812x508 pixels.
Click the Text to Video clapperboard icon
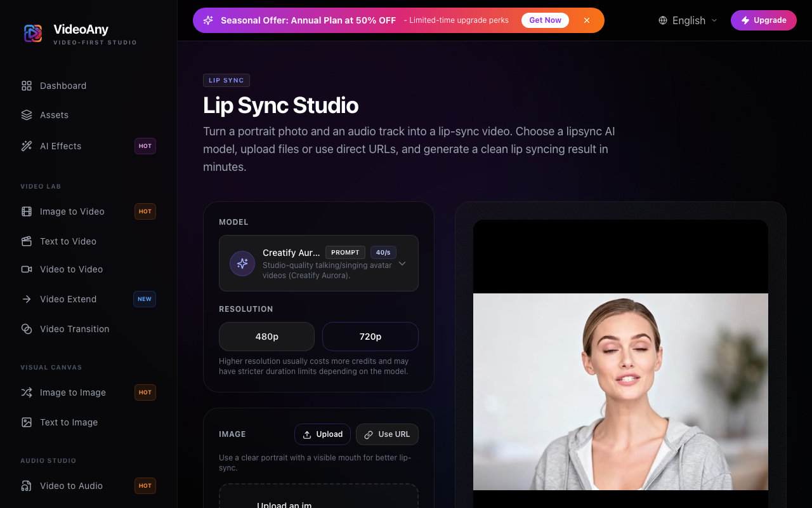27,241
